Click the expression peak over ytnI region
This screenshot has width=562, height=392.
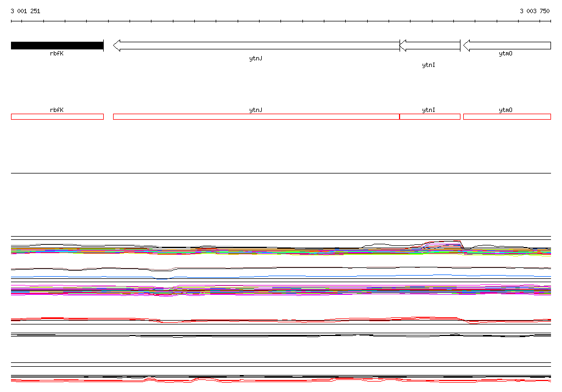click(x=443, y=242)
